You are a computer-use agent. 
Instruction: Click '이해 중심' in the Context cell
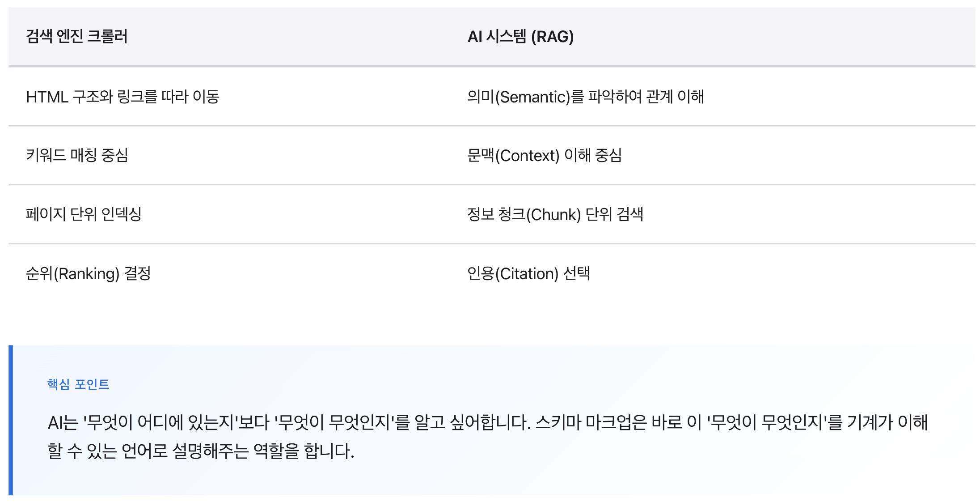[x=593, y=155]
